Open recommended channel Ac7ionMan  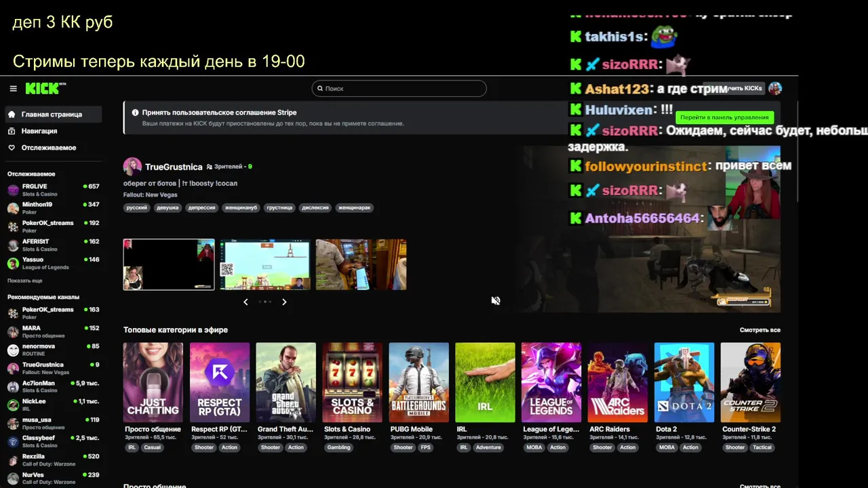54,386
